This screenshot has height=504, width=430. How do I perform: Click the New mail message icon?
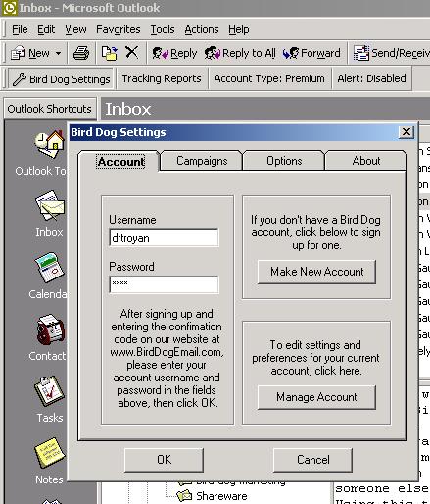click(18, 53)
